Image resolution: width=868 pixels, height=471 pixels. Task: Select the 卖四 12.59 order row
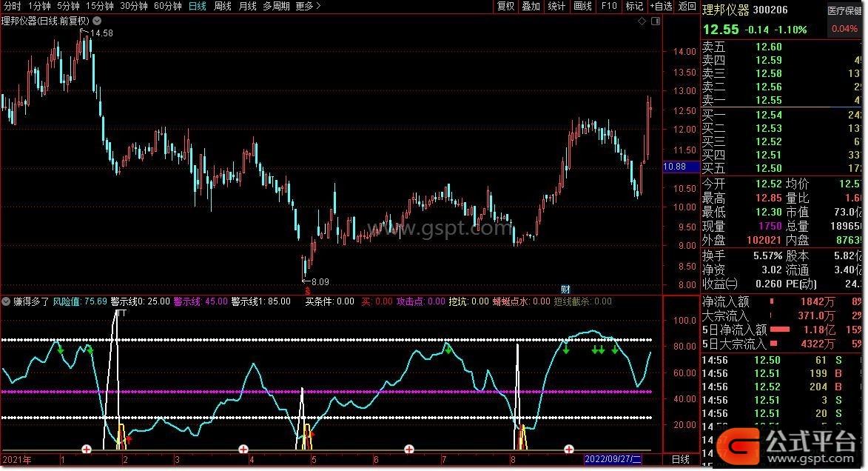click(781, 61)
